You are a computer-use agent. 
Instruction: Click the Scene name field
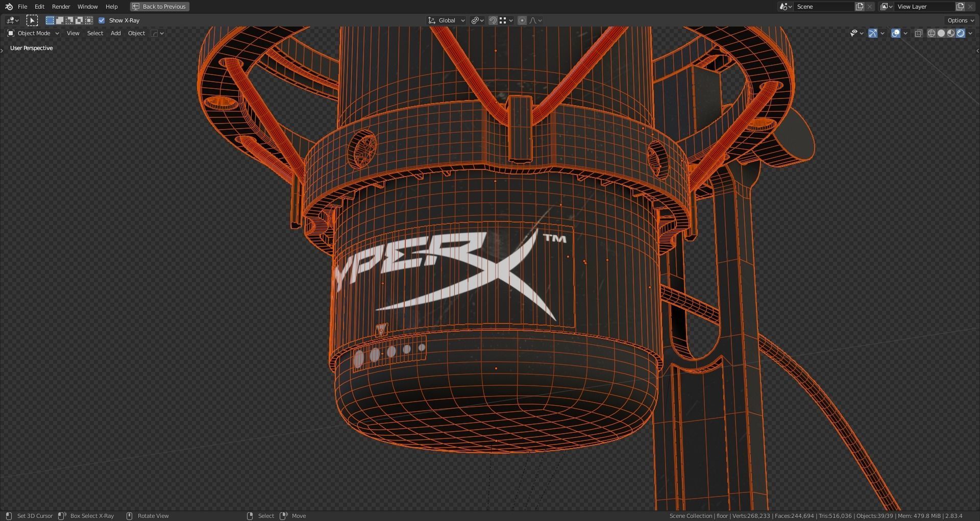tap(824, 7)
